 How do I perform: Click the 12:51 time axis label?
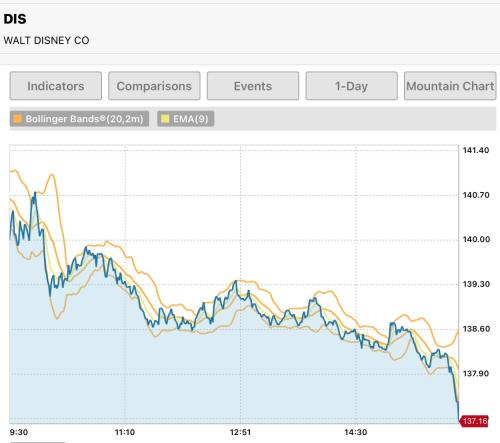240,432
